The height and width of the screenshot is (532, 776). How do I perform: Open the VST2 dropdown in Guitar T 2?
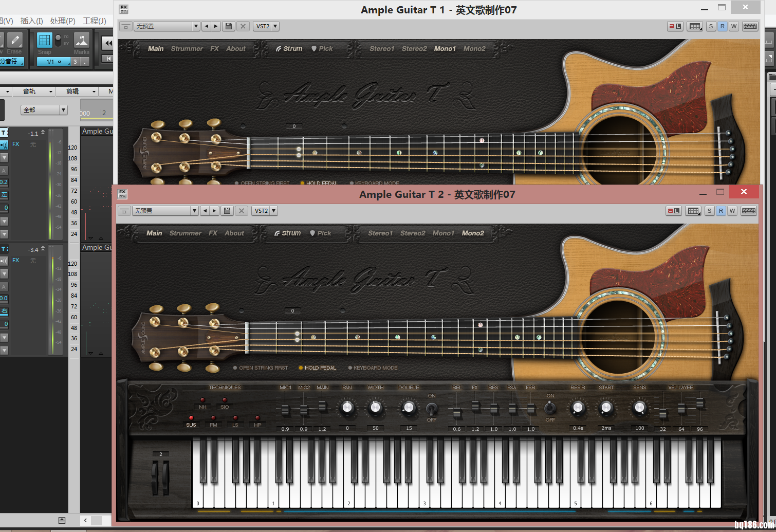coord(274,211)
